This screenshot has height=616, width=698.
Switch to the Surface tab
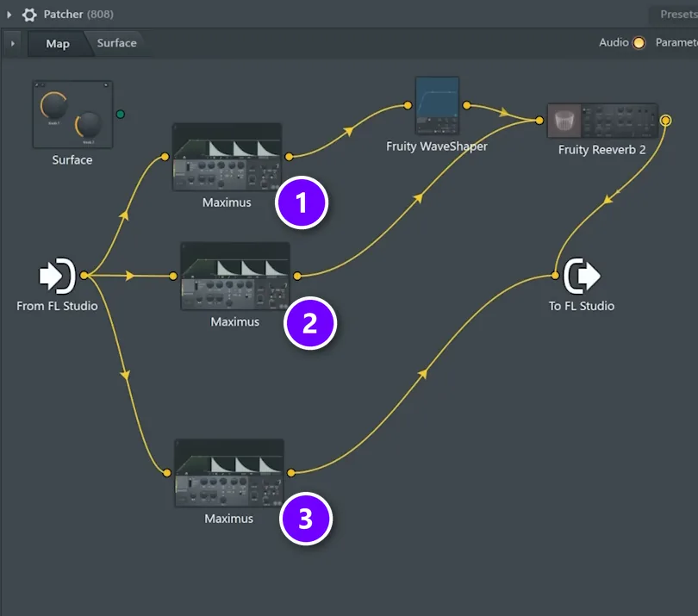[116, 43]
